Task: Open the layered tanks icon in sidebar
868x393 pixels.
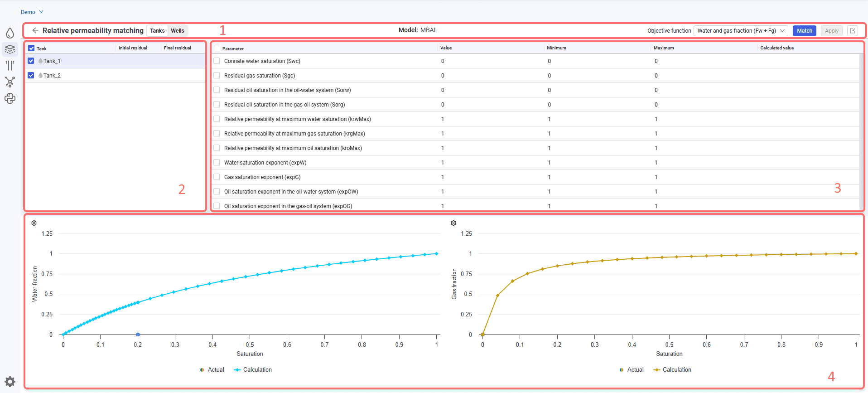Action: tap(10, 49)
